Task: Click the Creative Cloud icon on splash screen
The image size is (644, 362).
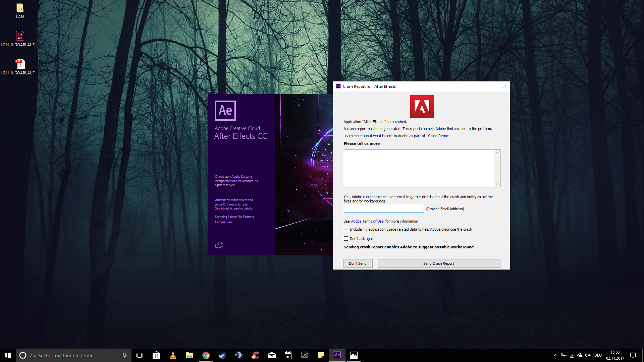Action: pyautogui.click(x=219, y=245)
